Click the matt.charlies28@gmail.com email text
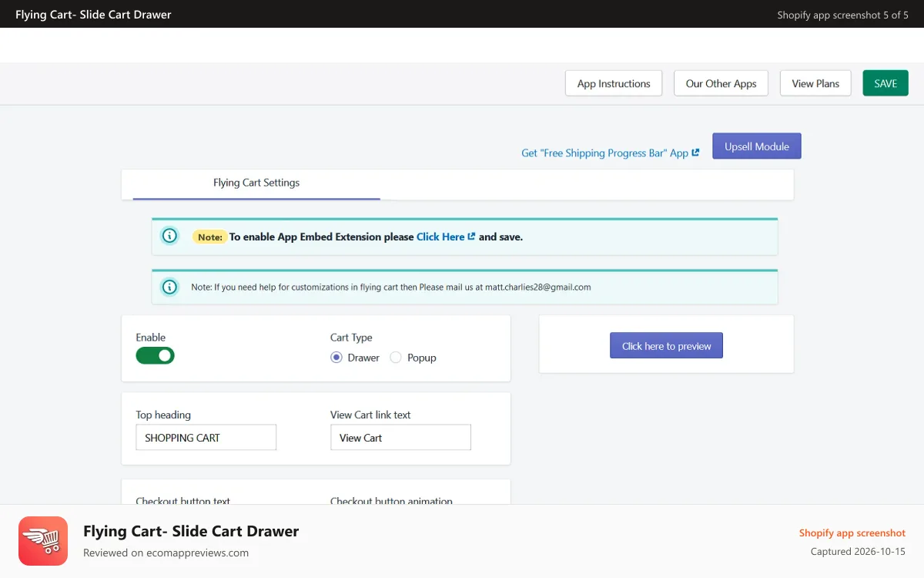The height and width of the screenshot is (578, 924). (538, 287)
